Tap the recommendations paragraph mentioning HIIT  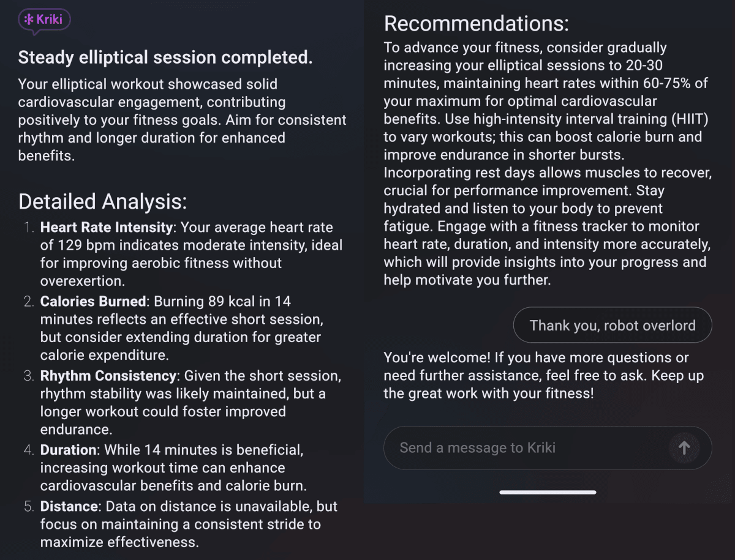548,163
